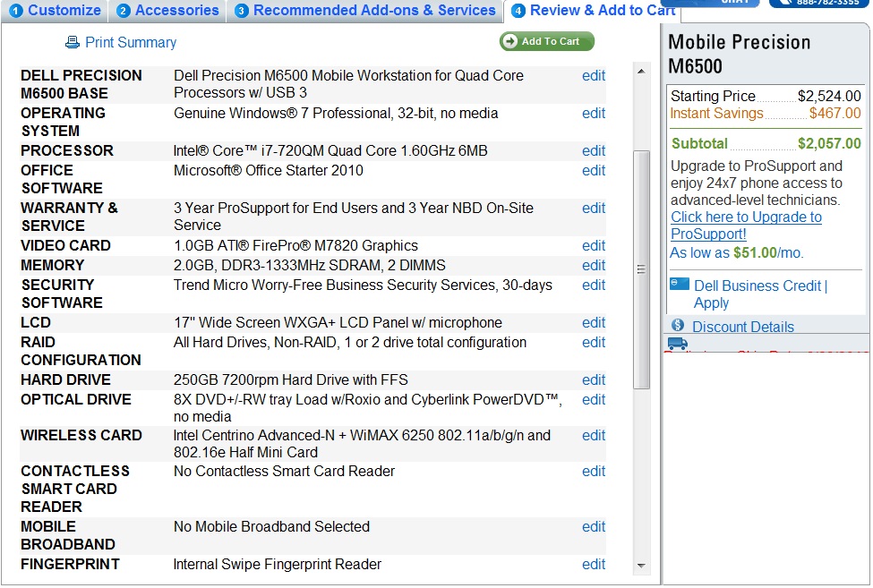Edit the Operating System selection
This screenshot has width=873, height=588.
point(594,114)
